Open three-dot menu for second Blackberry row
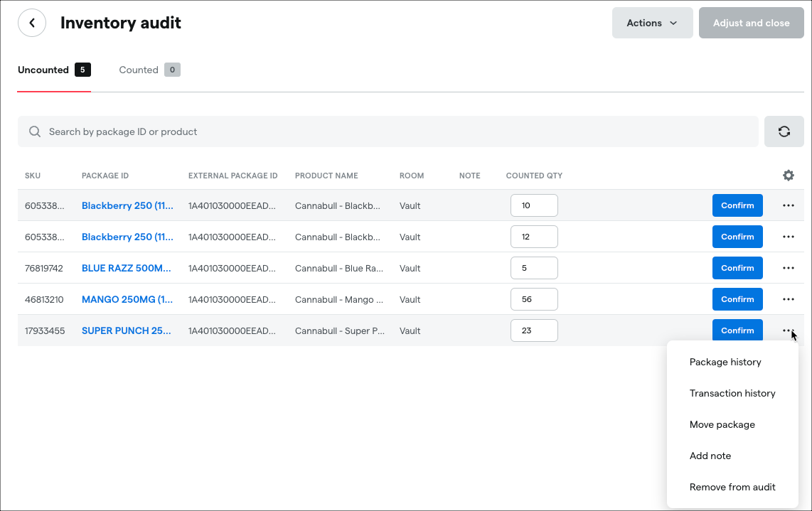This screenshot has width=812, height=511. tap(788, 237)
